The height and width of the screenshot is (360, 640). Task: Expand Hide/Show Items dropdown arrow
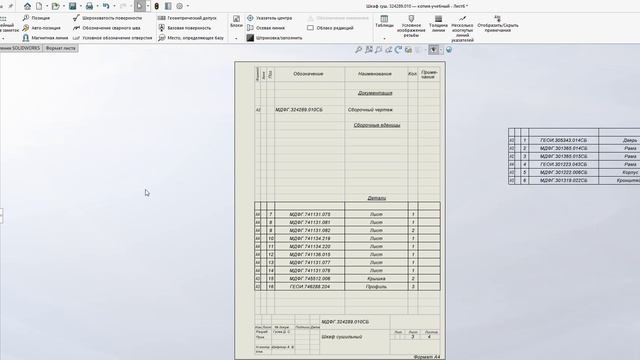441,50
